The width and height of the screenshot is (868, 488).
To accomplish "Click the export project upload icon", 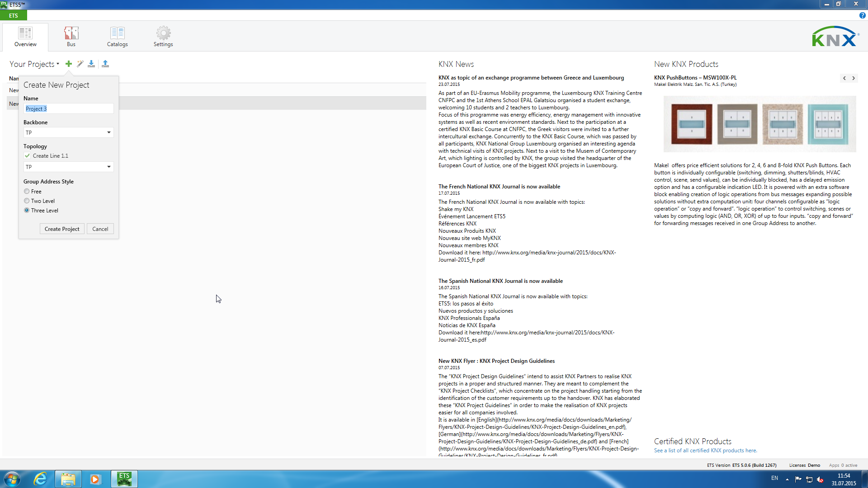I will point(105,64).
